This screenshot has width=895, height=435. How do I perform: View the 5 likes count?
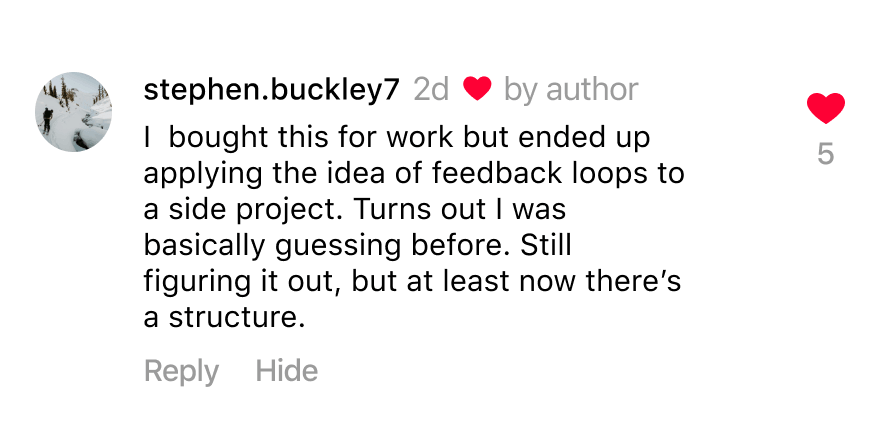click(825, 155)
